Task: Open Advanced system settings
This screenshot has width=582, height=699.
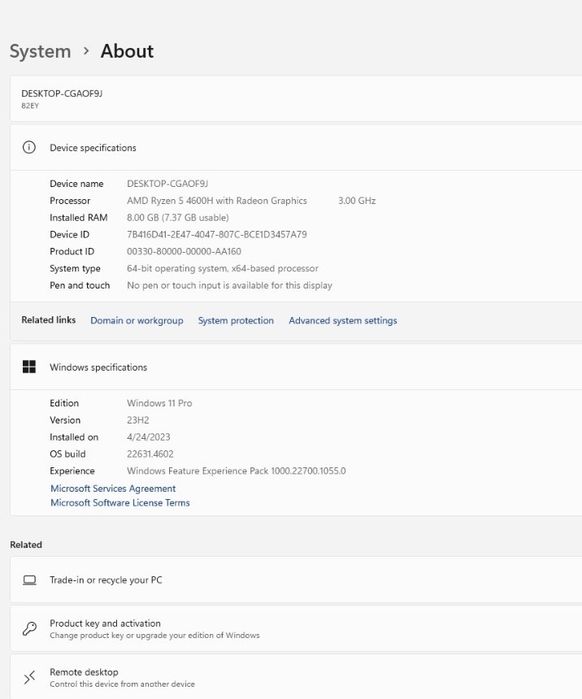Action: tap(343, 321)
